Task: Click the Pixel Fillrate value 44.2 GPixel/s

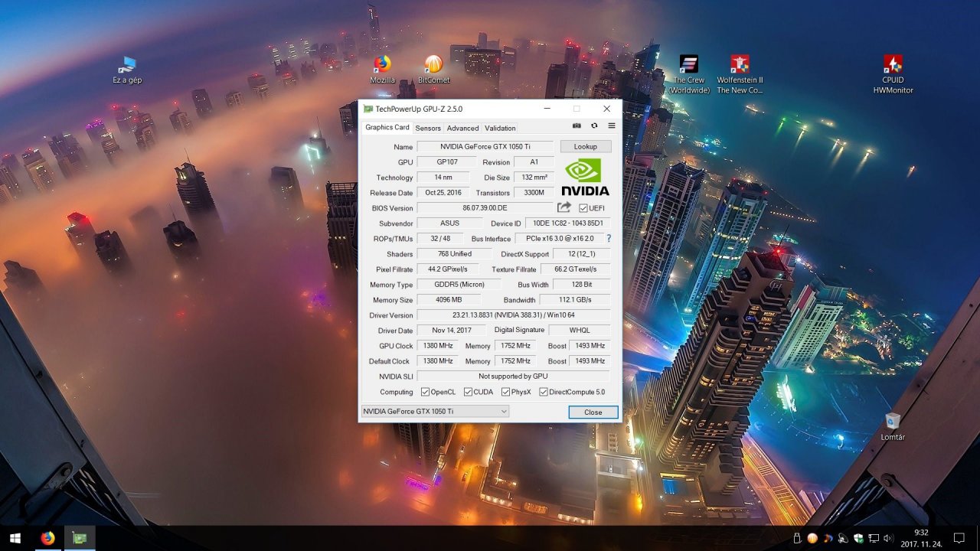Action: [448, 269]
